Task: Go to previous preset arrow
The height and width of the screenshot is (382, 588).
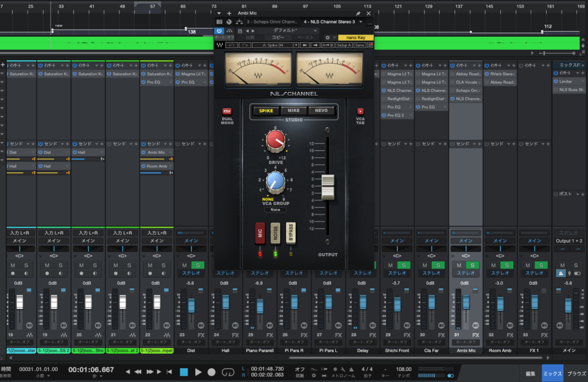Action: 247,31
